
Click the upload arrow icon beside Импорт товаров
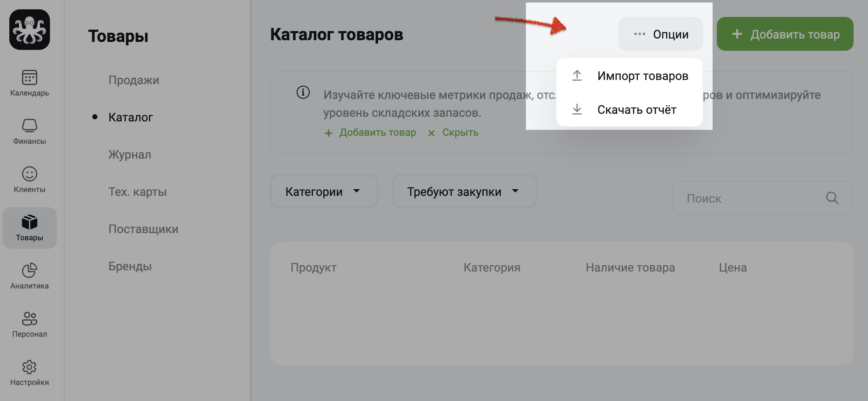pyautogui.click(x=577, y=75)
